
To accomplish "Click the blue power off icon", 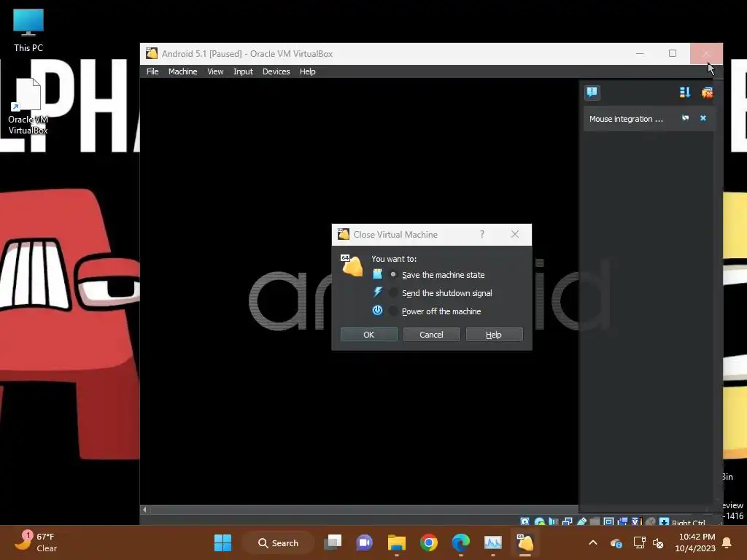I will pyautogui.click(x=377, y=311).
